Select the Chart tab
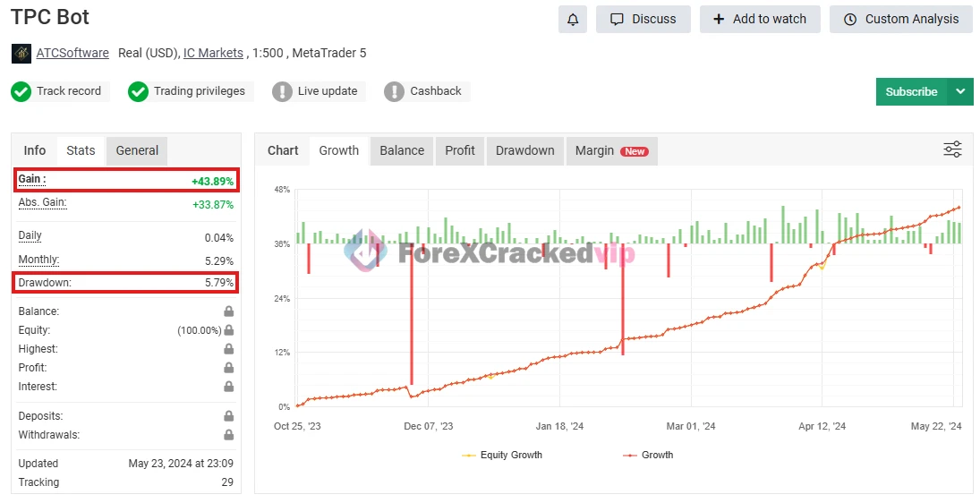Image resolution: width=980 pixels, height=503 pixels. click(x=283, y=150)
